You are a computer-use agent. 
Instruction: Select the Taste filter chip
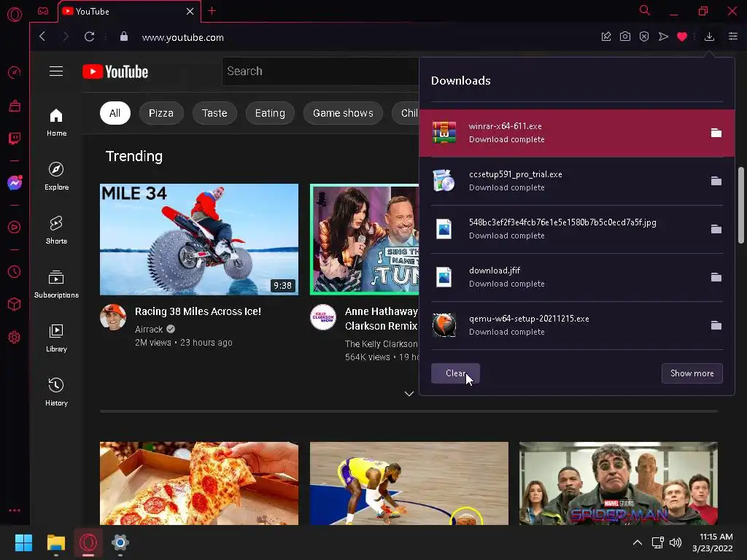click(214, 113)
